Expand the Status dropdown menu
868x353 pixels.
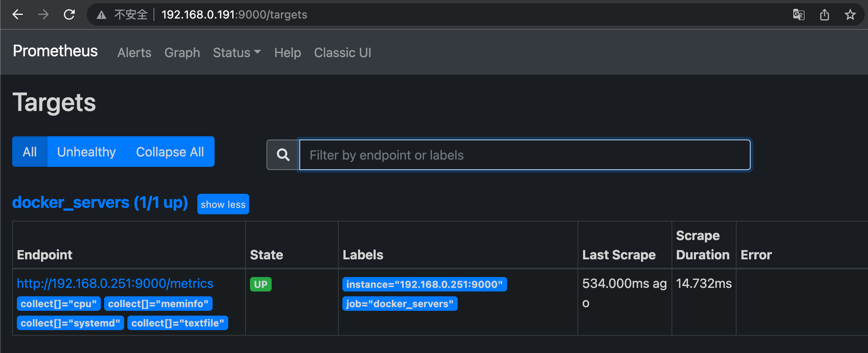coord(237,53)
